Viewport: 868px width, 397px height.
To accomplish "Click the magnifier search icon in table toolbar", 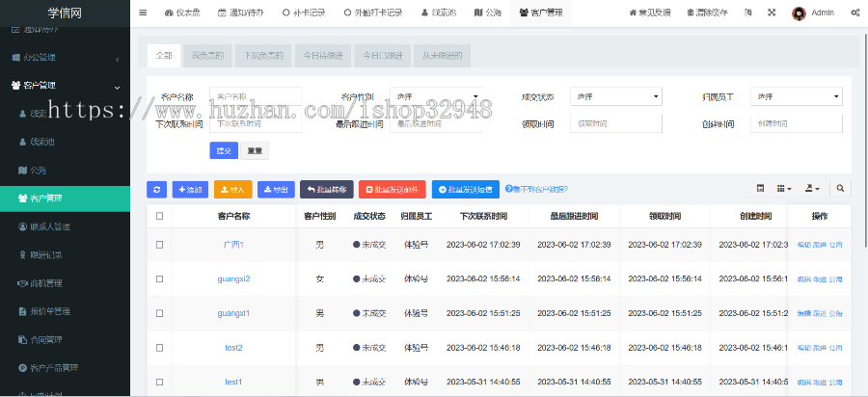I will (840, 189).
